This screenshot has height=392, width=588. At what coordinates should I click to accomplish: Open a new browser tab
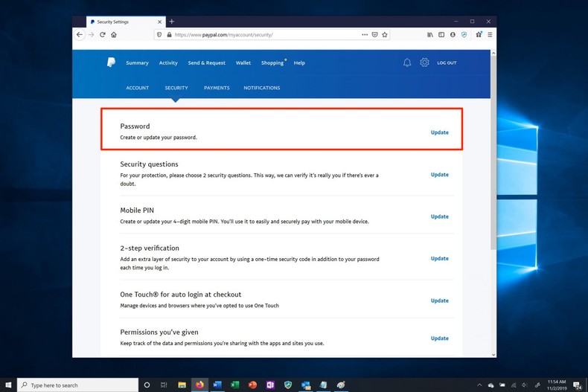point(172,22)
